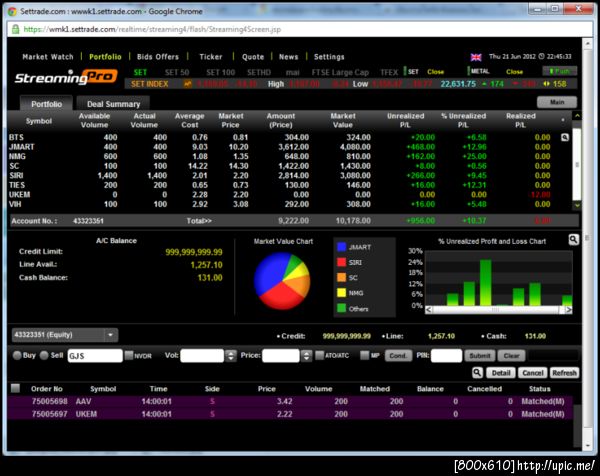Open the Settings menu
This screenshot has width=600, height=476.
pos(329,57)
